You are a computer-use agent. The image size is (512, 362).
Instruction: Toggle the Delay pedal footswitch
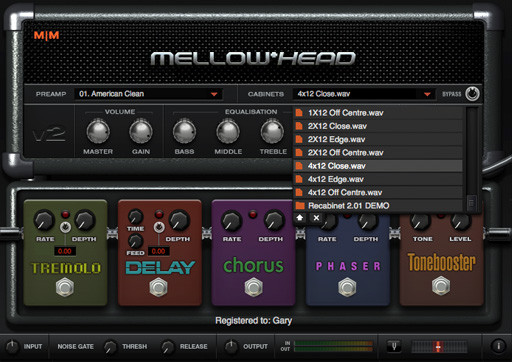tap(159, 287)
